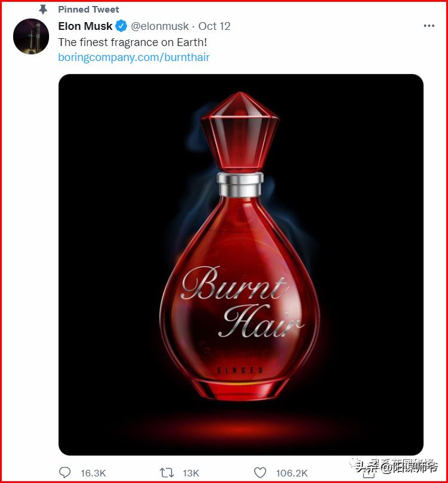448x483 pixels.
Task: Like the tweet with the heart icon
Action: coord(260,473)
